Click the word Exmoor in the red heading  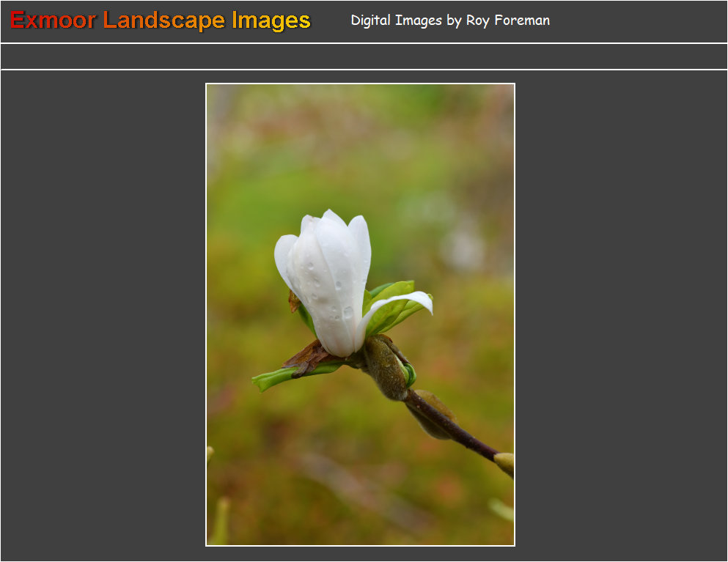(x=53, y=21)
